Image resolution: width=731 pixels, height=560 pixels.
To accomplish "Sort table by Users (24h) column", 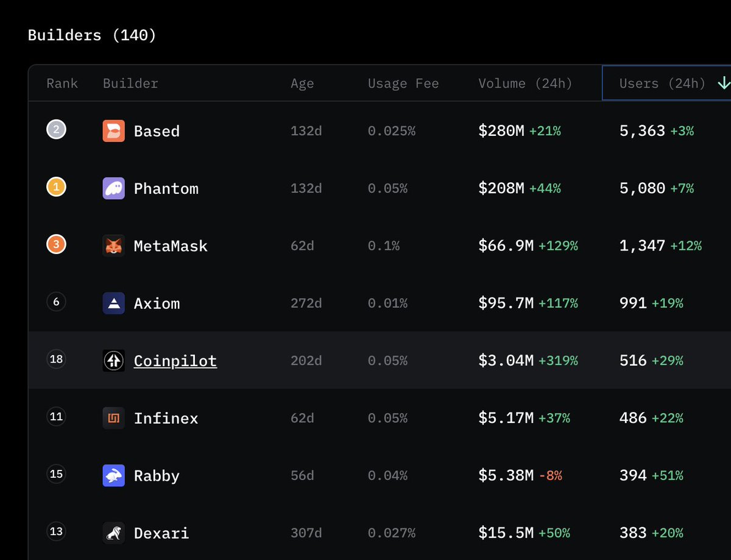I will pos(662,83).
